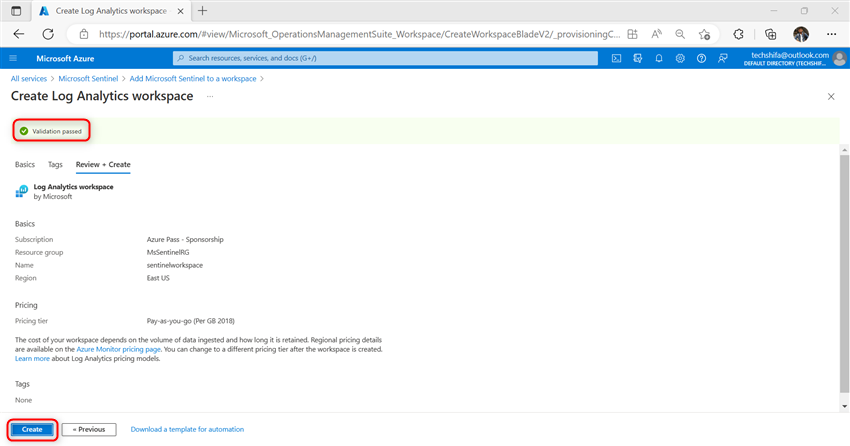Close the Create Log Analytics workspace browser tab
This screenshot has width=850, height=446.
pos(181,11)
